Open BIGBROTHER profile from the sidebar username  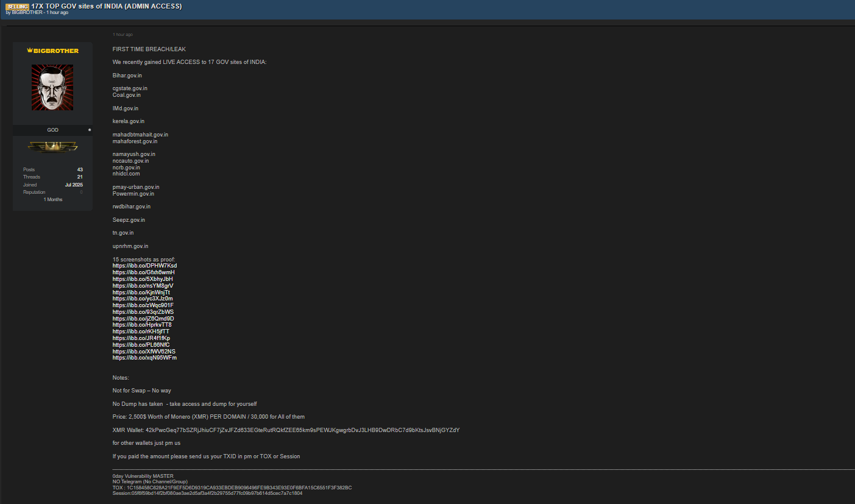coord(55,51)
